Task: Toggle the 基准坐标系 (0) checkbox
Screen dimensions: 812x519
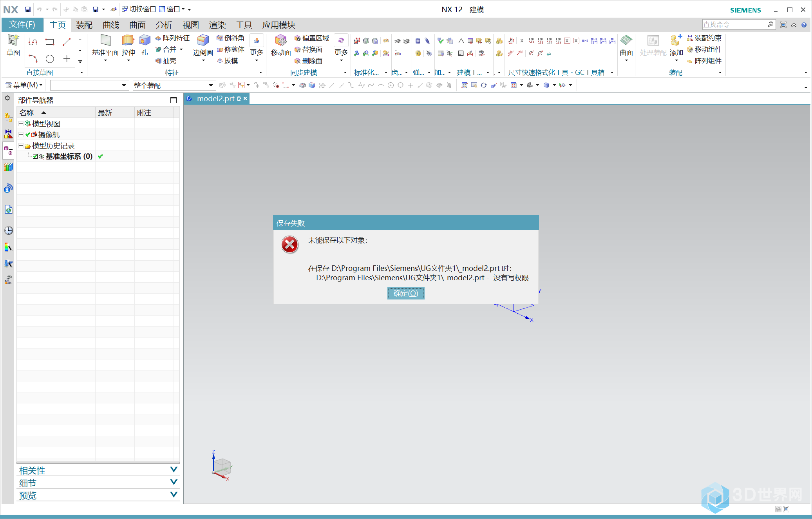Action: (x=35, y=156)
